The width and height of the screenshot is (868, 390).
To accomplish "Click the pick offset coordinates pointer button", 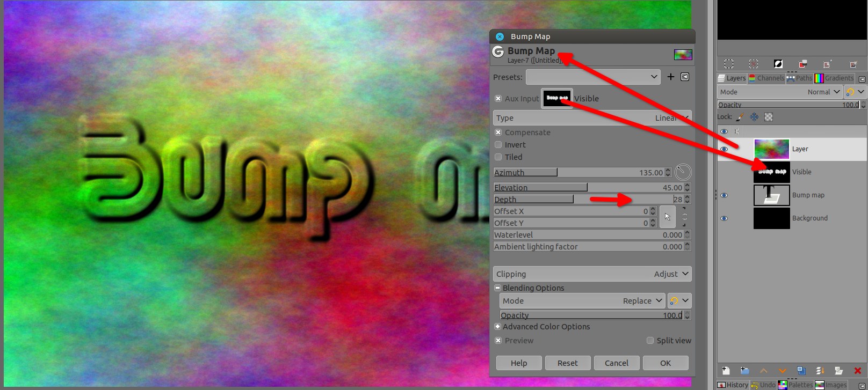I will [667, 217].
